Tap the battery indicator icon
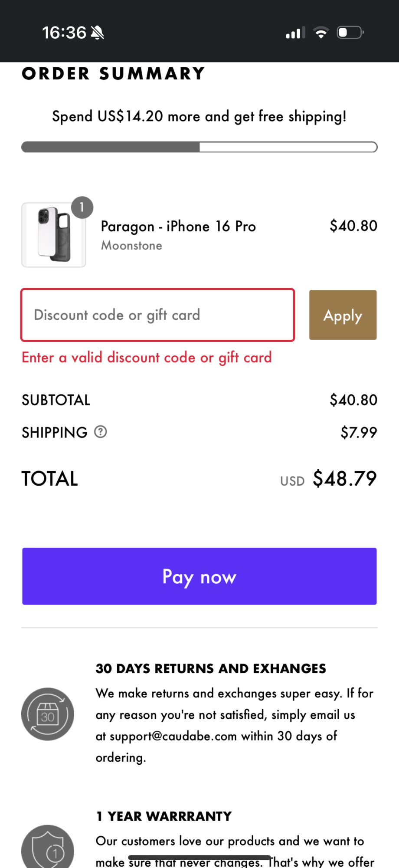Image resolution: width=399 pixels, height=868 pixels. (x=350, y=33)
